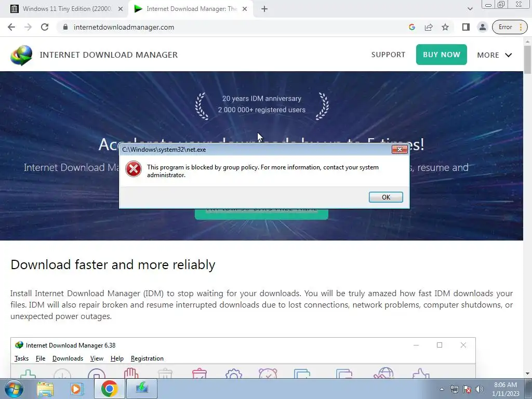Click the network tray icon
Screen dimensions: 532x399
tap(454, 389)
